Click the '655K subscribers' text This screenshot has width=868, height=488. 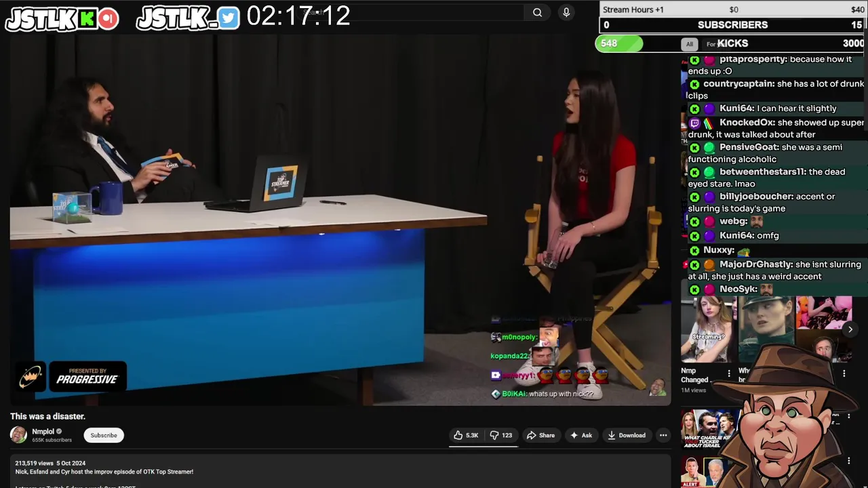[52, 440]
